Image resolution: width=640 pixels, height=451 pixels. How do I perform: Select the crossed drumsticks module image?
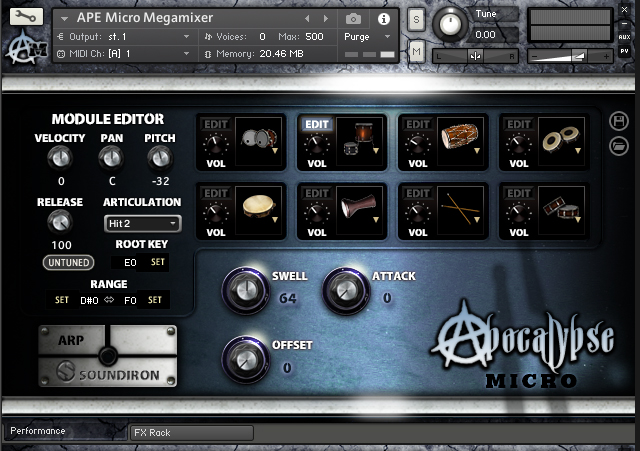(459, 206)
